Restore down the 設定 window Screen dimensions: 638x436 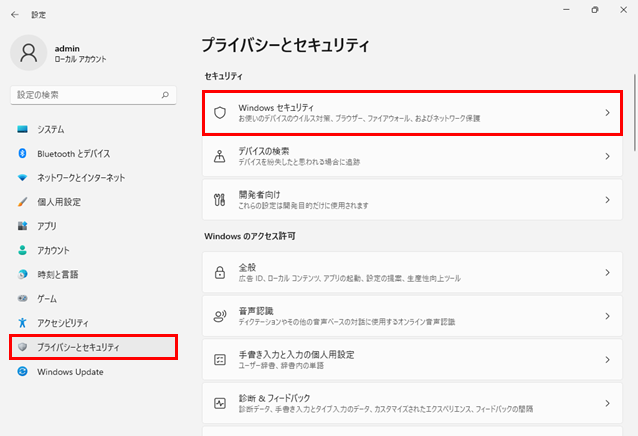click(595, 9)
